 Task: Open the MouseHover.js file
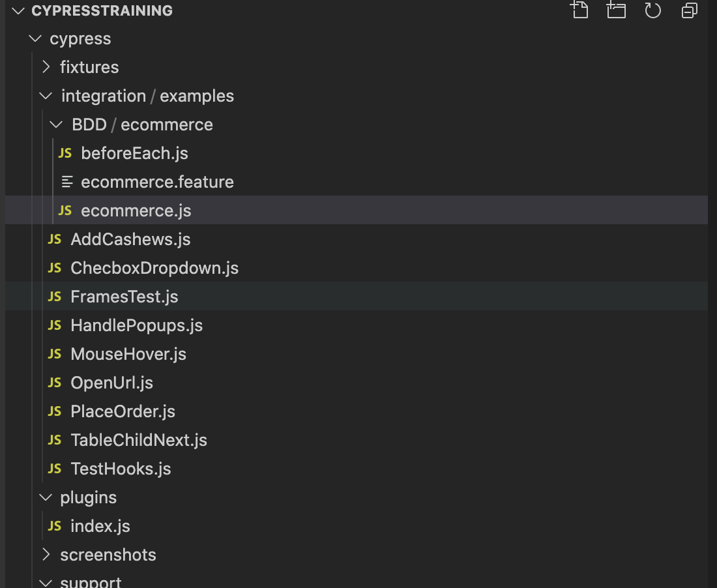(128, 353)
